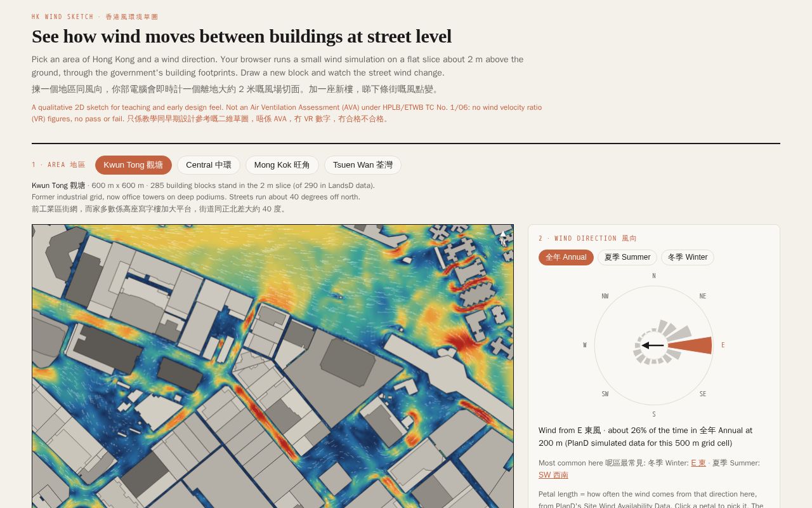
Task: Click the 'HK WIND SKETCH · 香港風環境草圖' header text
Action: 95,17
